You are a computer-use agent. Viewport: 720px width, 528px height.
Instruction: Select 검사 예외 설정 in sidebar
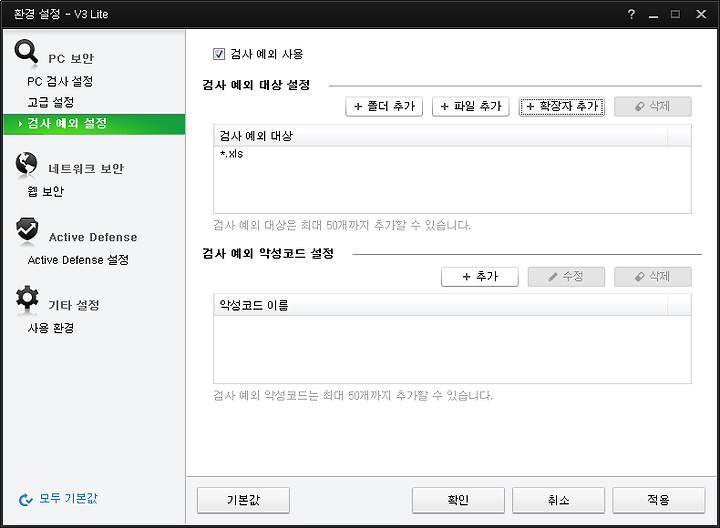[94, 124]
